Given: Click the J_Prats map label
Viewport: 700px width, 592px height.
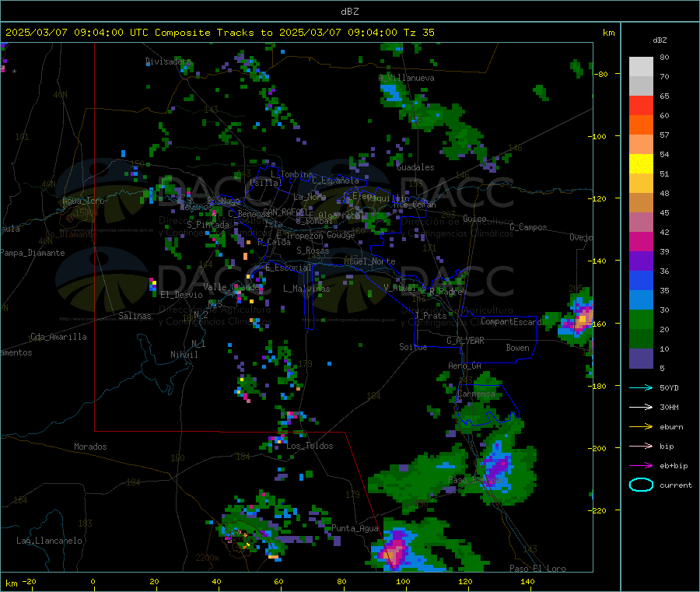Looking at the screenshot, I should pos(430,316).
